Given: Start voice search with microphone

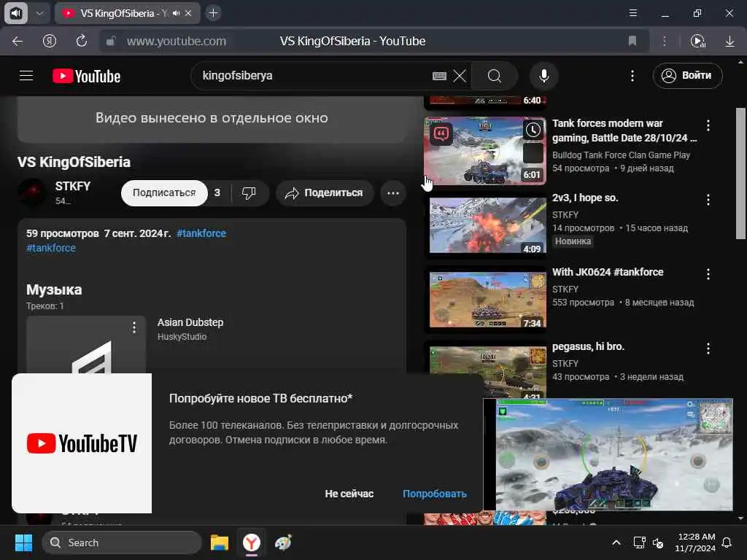Looking at the screenshot, I should [x=543, y=76].
